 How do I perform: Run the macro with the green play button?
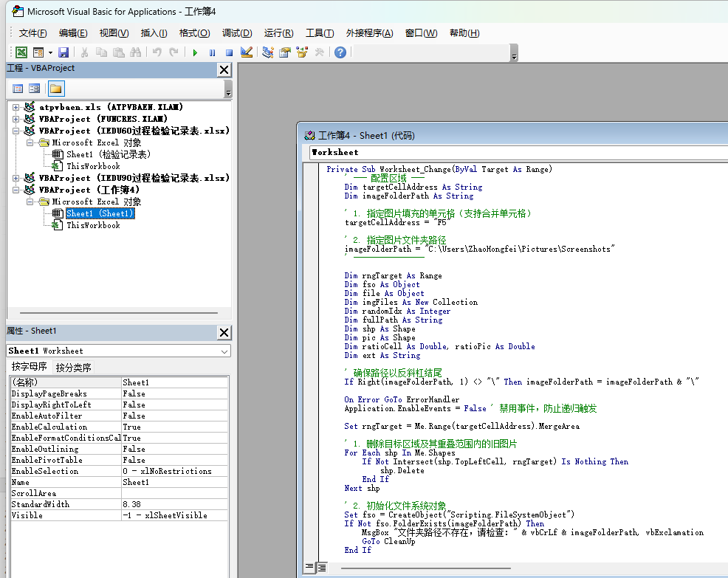[x=195, y=52]
